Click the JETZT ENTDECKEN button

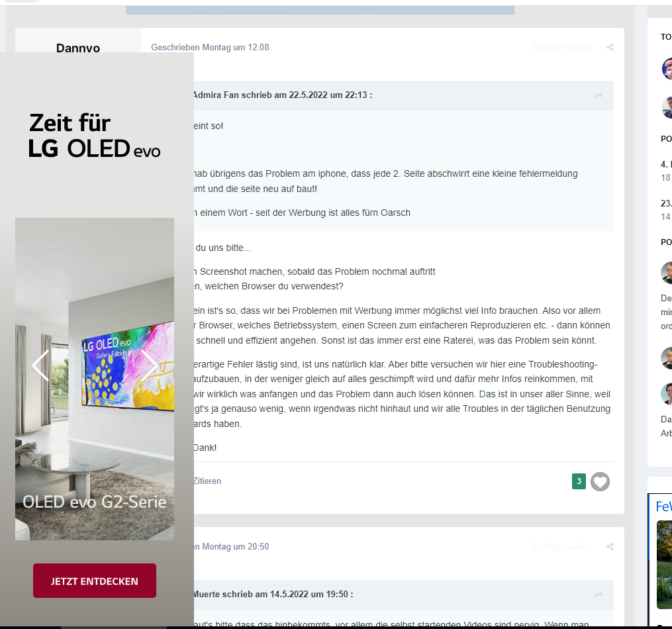click(x=95, y=581)
